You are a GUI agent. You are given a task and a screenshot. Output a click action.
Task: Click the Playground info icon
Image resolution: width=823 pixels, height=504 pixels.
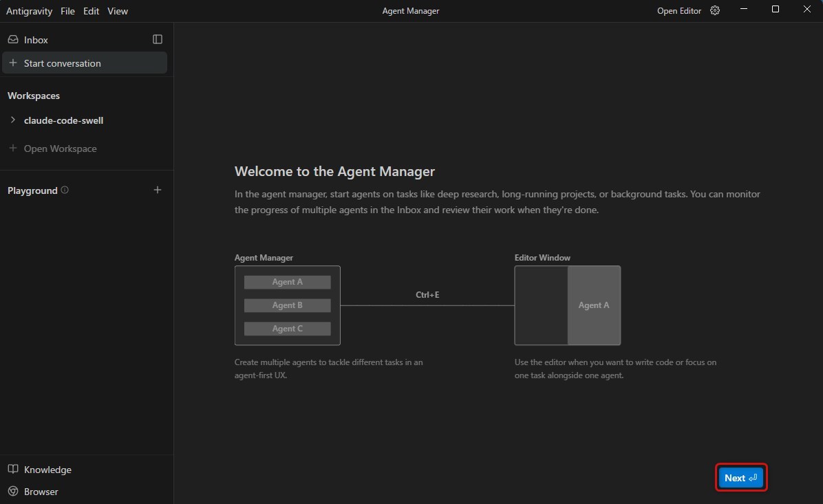(x=65, y=190)
